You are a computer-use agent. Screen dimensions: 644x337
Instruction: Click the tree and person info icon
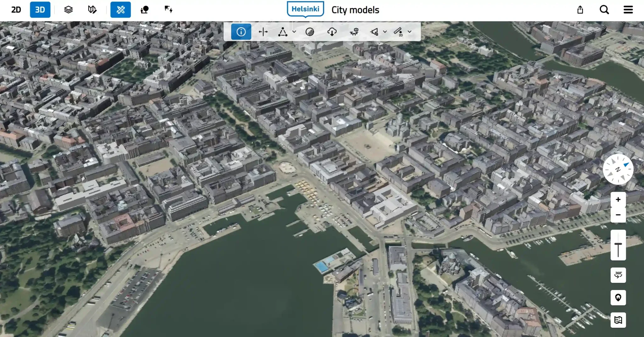click(x=145, y=10)
